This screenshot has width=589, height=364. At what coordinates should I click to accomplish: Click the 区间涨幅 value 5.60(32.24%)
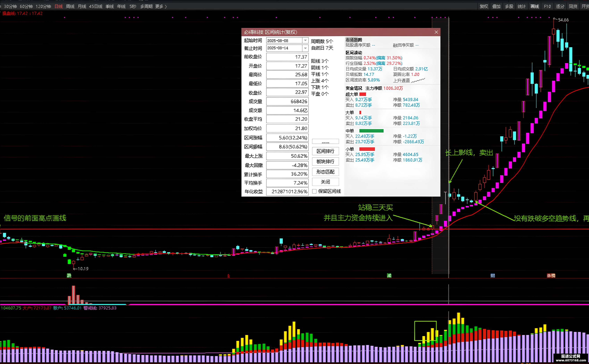287,138
